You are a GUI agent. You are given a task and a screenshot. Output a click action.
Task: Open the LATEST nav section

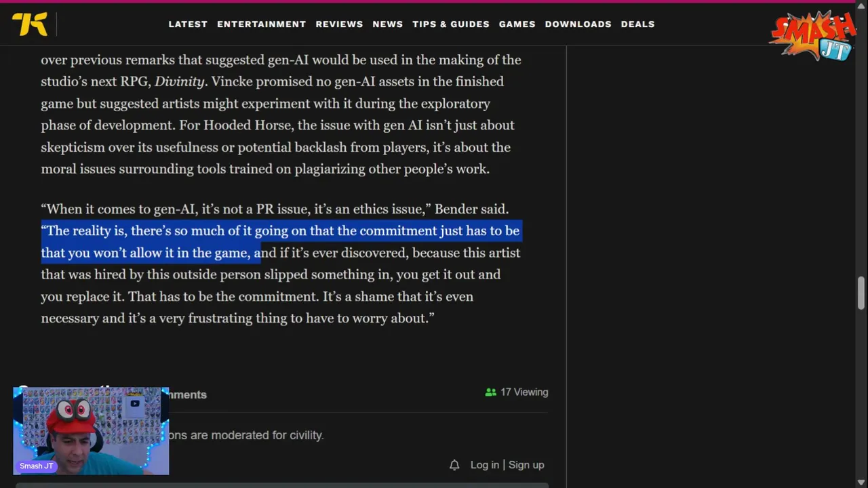pyautogui.click(x=188, y=24)
